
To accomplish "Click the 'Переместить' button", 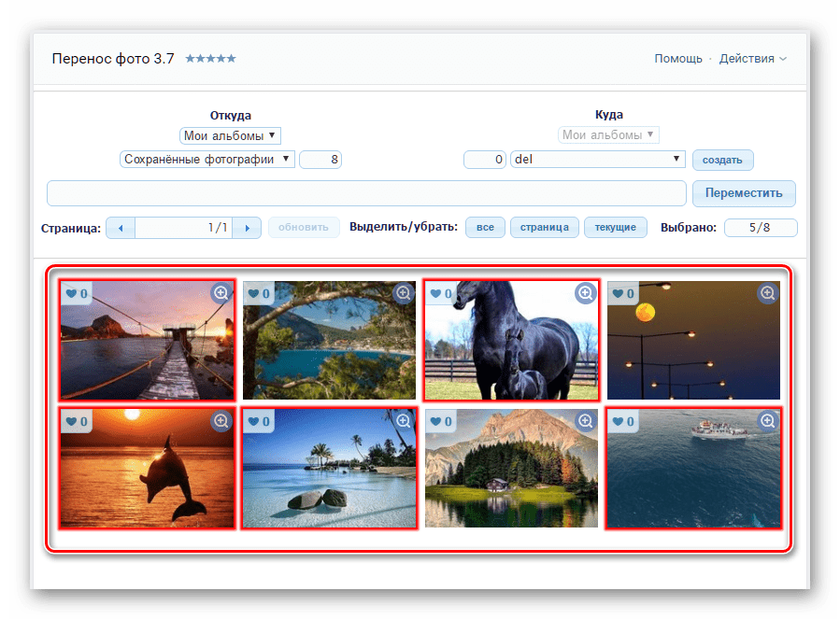I will click(x=744, y=193).
